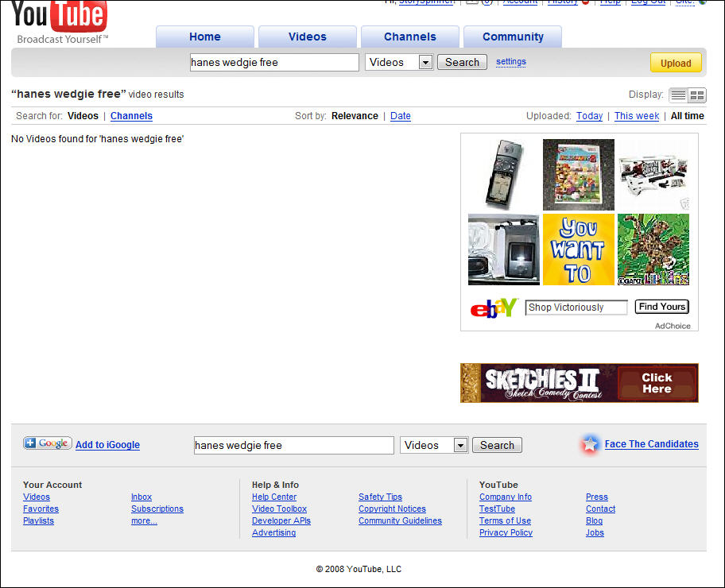The height and width of the screenshot is (588, 725).
Task: Click the Sketchies II contest banner
Action: pos(579,383)
